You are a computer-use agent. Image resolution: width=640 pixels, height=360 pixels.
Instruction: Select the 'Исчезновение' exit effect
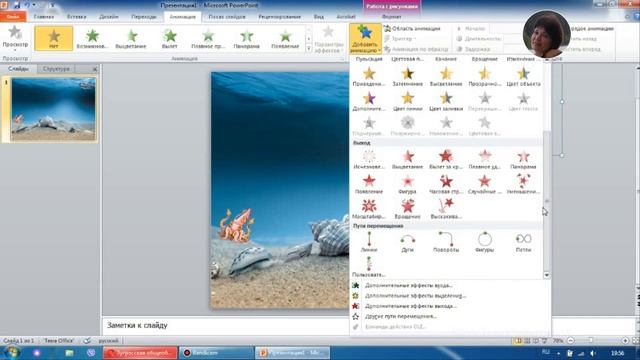tap(369, 160)
